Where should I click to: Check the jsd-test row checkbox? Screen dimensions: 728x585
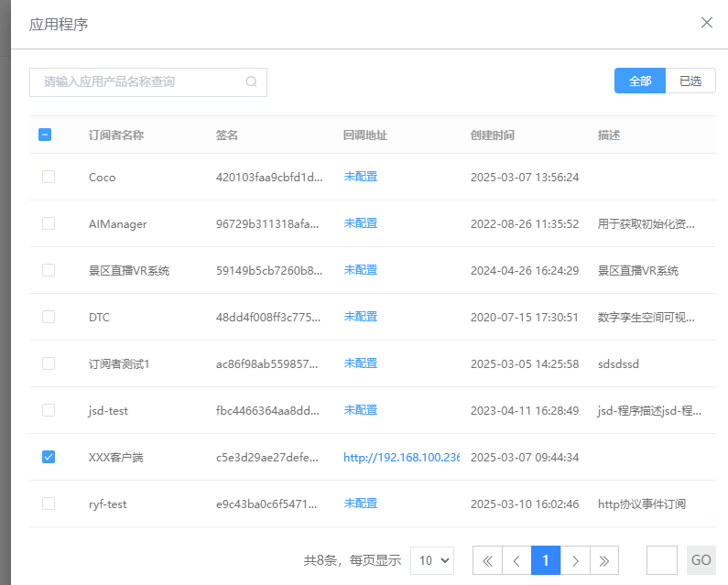point(49,410)
